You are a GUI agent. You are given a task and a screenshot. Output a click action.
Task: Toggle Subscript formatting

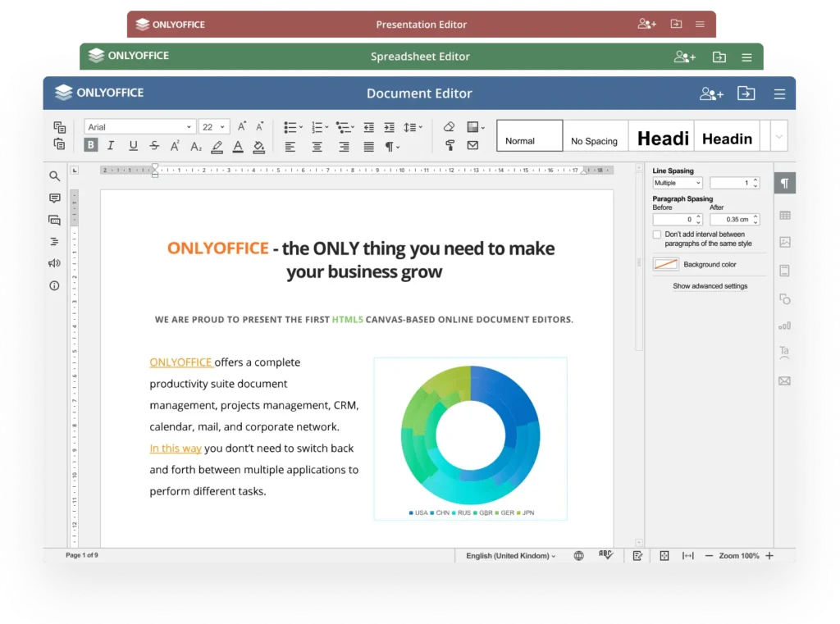tap(196, 146)
